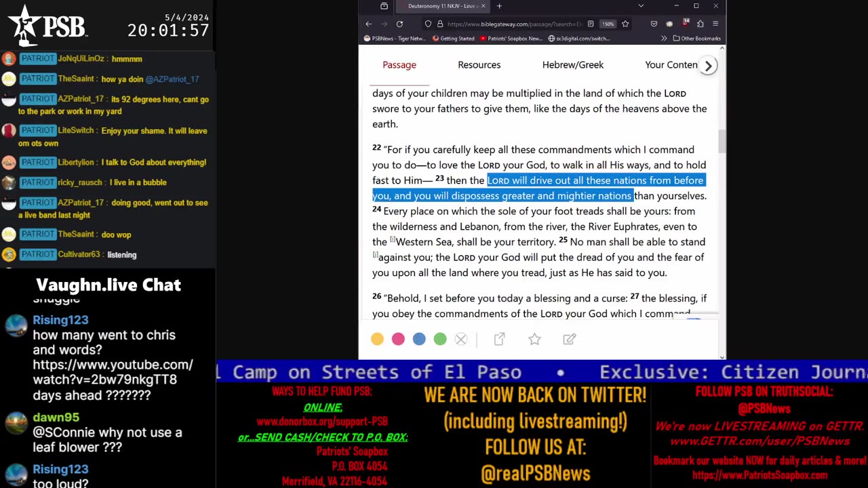Open the Extensions puzzle-piece menu
Viewport: 868px width, 488px height.
(701, 24)
